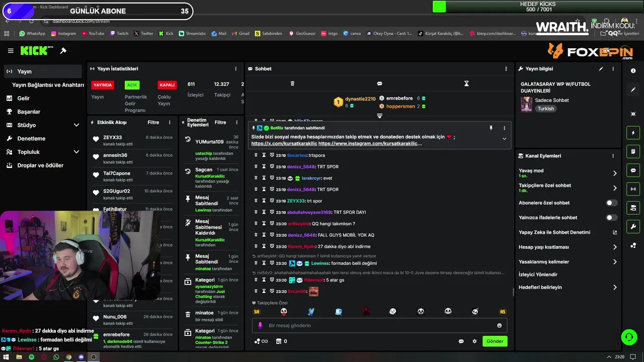This screenshot has width=644, height=362.
Task: Open the Filtre option in Denetim Eylemleri
Action: point(220,123)
